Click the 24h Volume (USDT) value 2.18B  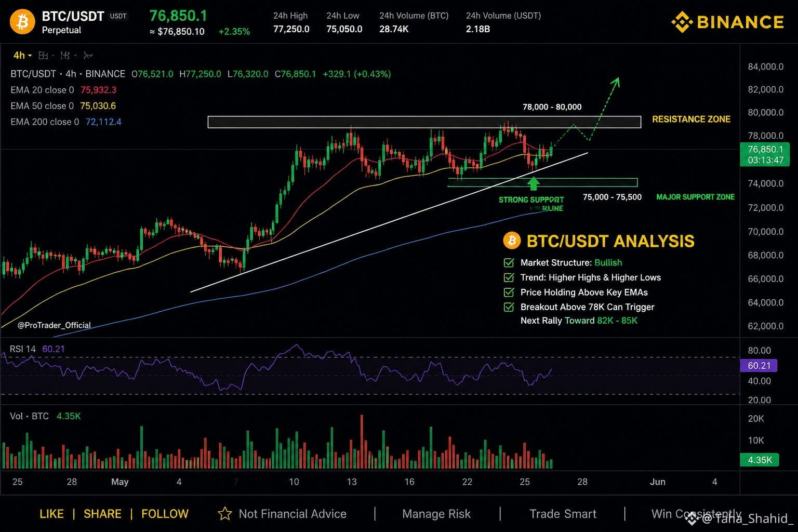478,29
